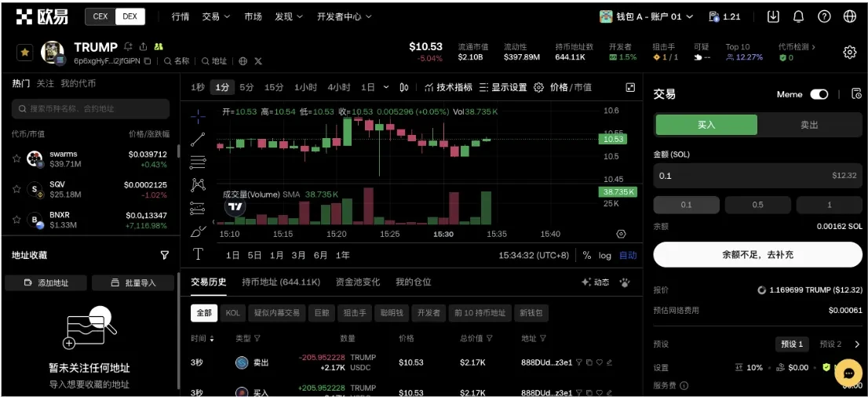Click the filter icon beside 地址收藏
This screenshot has width=868, height=397.
point(165,255)
